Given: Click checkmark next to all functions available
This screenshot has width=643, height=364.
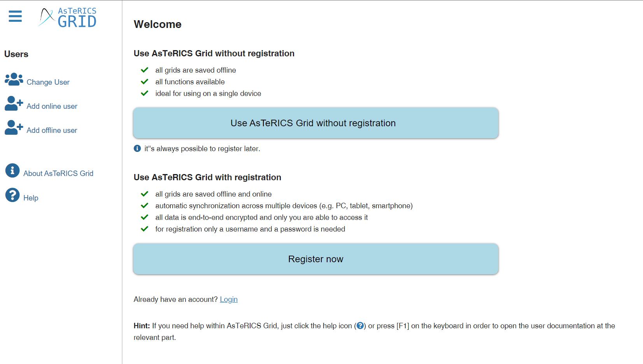Looking at the screenshot, I should [145, 82].
